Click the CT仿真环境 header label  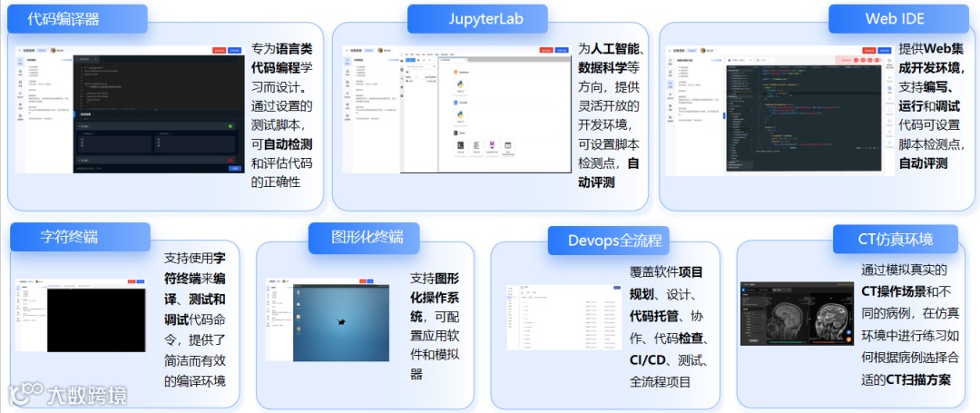(895, 239)
